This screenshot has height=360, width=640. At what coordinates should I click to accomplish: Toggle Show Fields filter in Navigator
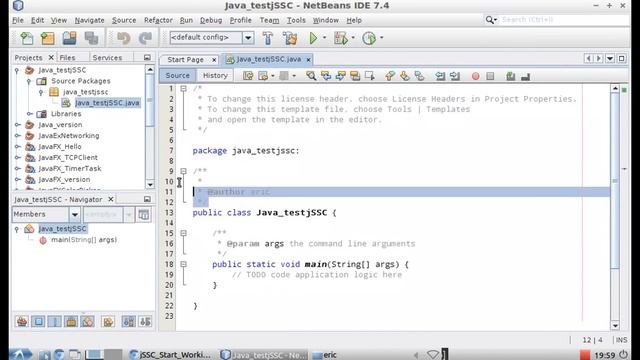click(x=38, y=322)
